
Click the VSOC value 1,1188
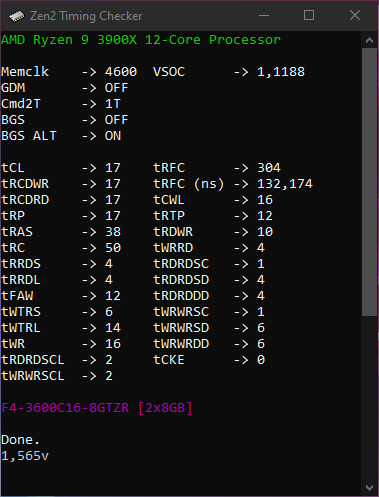point(281,72)
